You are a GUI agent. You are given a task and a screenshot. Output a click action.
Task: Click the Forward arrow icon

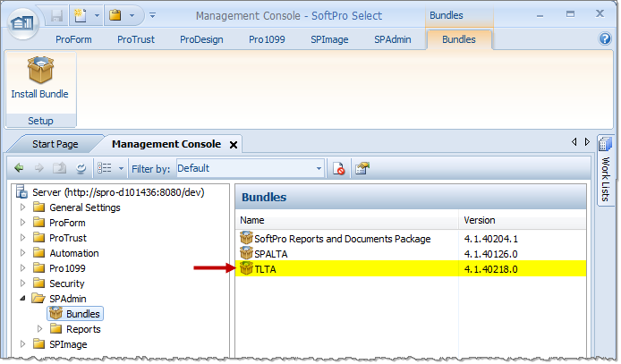[38, 168]
